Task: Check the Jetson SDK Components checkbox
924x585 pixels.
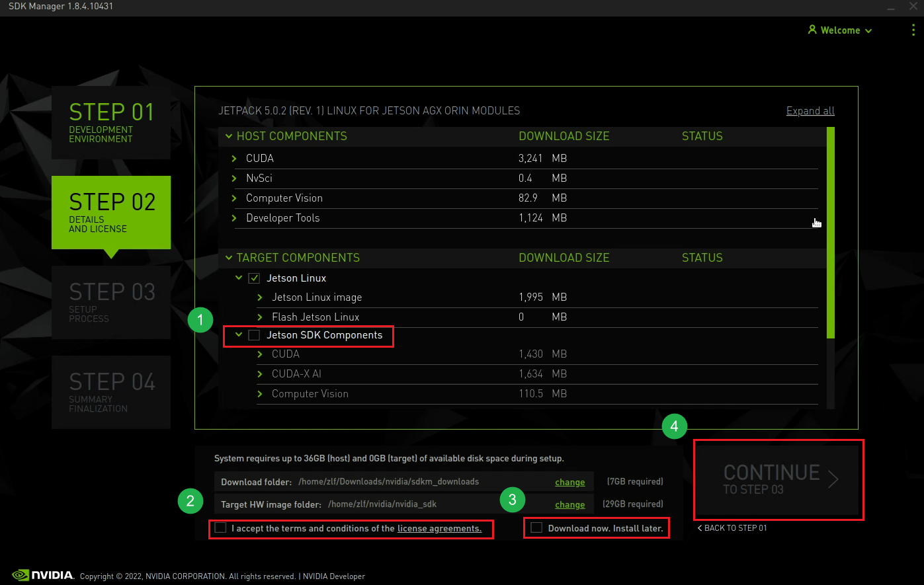Action: point(254,335)
